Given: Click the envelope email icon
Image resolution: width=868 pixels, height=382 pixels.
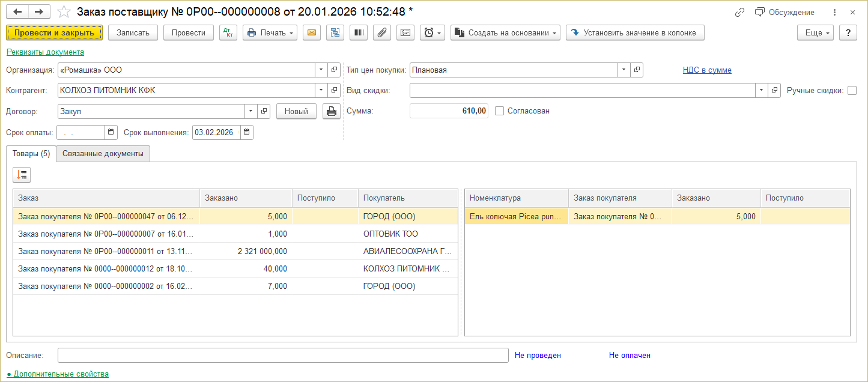Looking at the screenshot, I should 311,33.
